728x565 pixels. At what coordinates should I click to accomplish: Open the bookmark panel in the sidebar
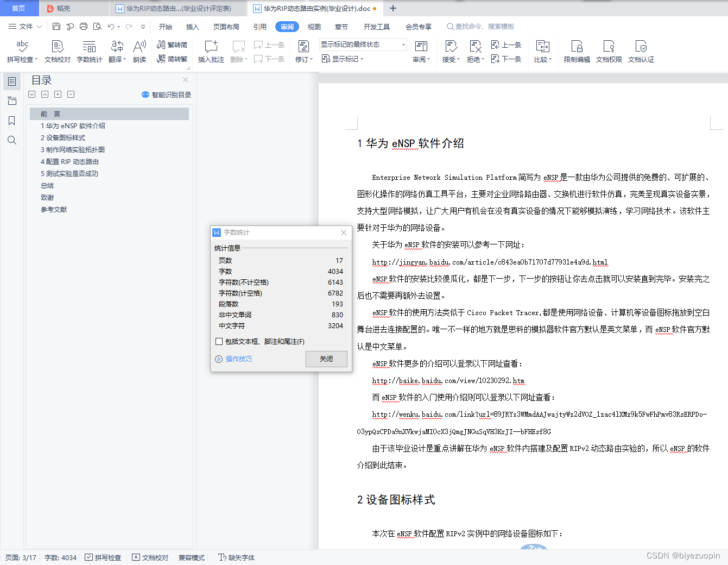(x=12, y=121)
